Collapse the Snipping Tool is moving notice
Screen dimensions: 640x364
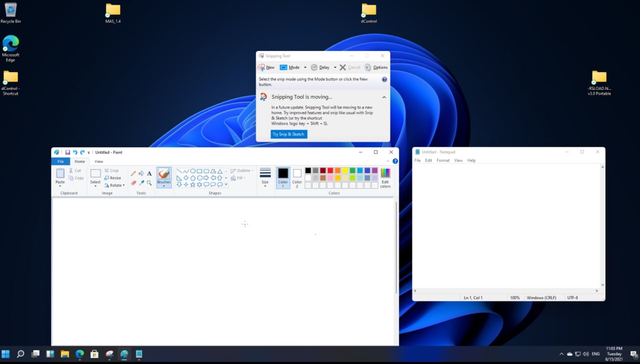point(384,97)
